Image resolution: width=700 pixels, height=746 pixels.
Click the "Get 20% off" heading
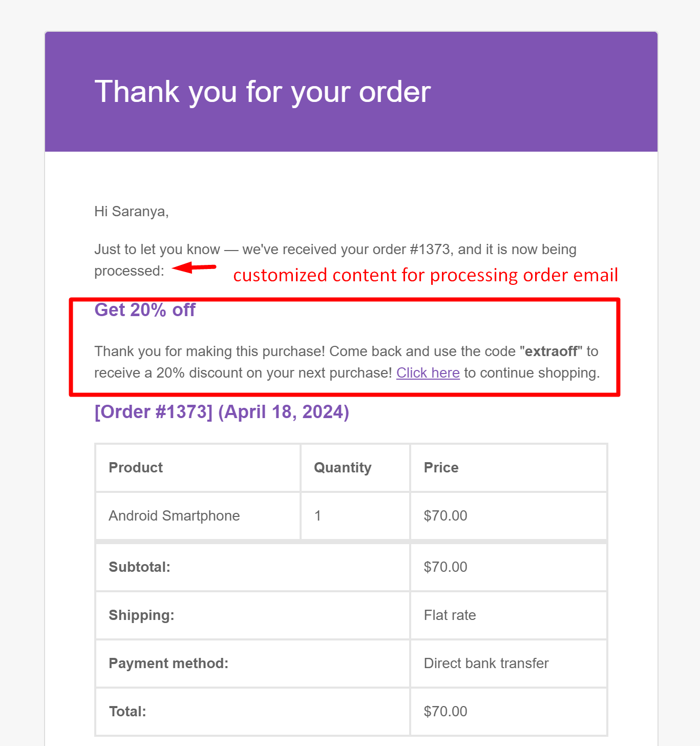tap(145, 310)
